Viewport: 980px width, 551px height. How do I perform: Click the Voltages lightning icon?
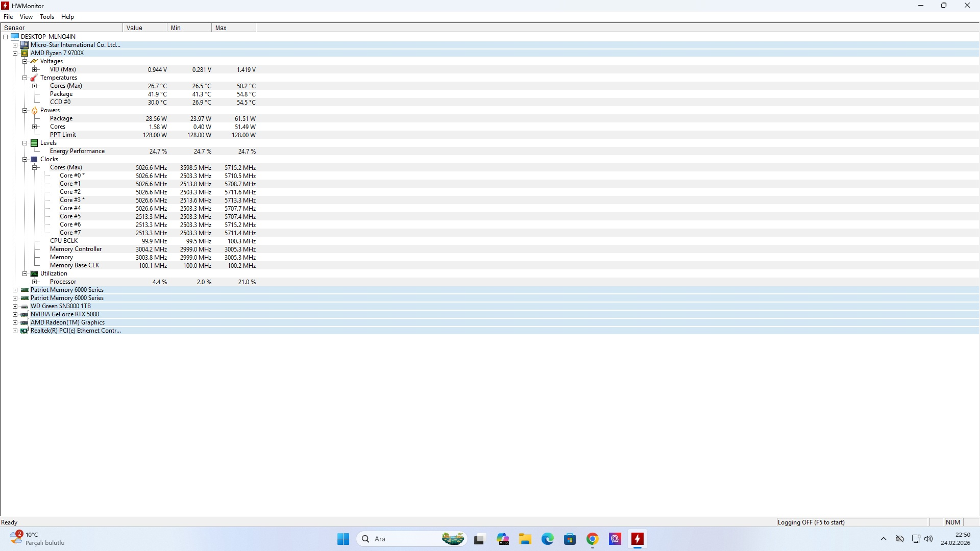[x=34, y=61]
